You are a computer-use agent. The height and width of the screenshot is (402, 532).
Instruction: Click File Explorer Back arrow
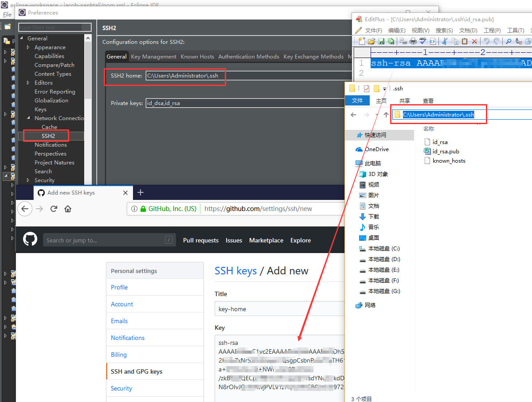(x=353, y=114)
